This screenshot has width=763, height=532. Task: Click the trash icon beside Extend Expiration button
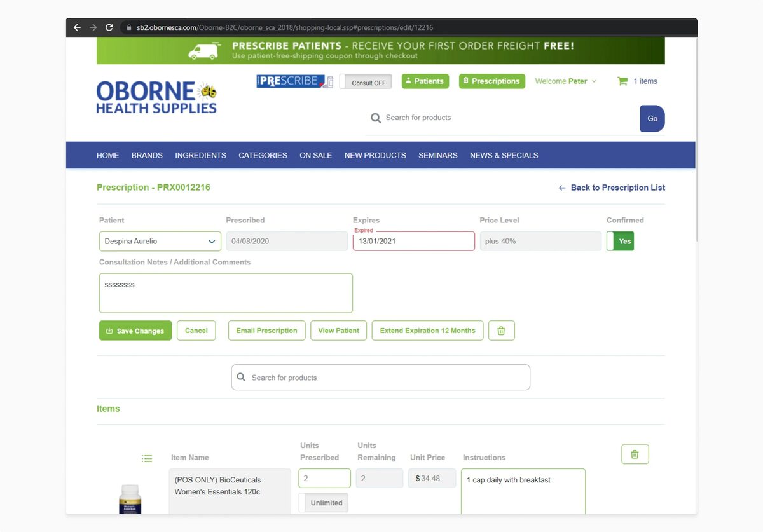(501, 330)
